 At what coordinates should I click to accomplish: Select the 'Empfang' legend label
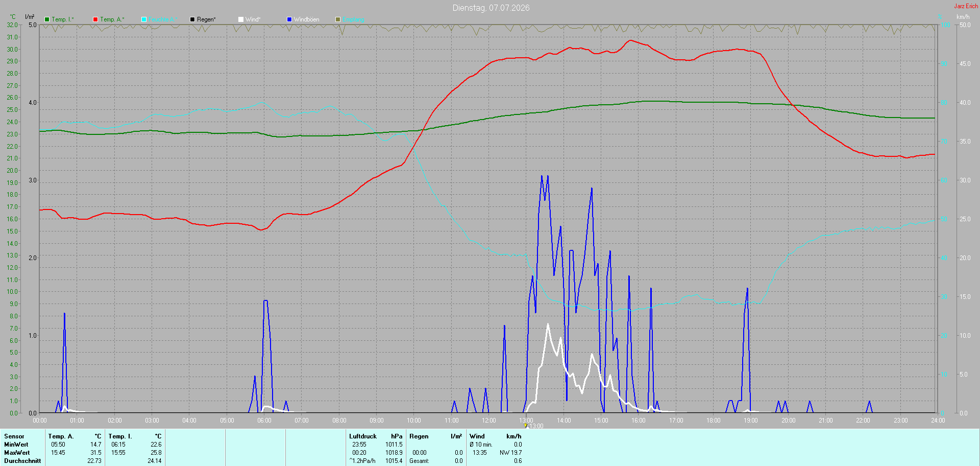click(354, 19)
